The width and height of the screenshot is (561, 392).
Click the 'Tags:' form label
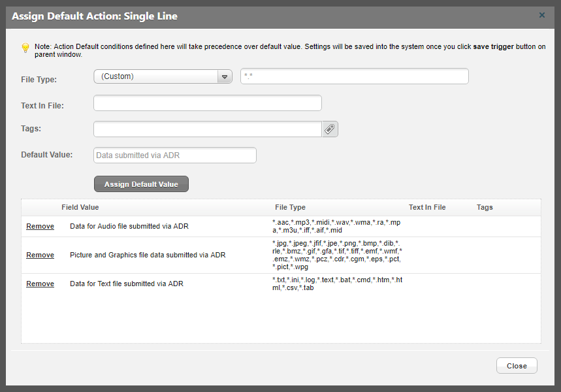coord(31,129)
